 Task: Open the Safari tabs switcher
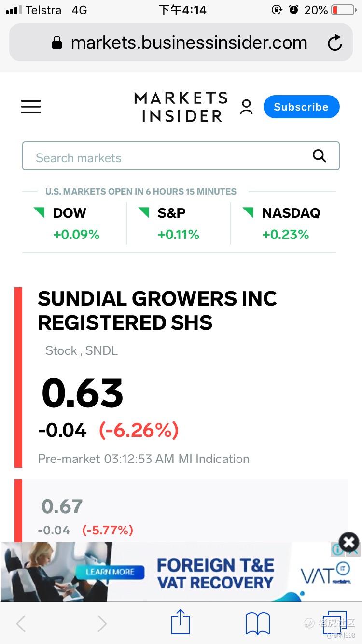tap(334, 622)
